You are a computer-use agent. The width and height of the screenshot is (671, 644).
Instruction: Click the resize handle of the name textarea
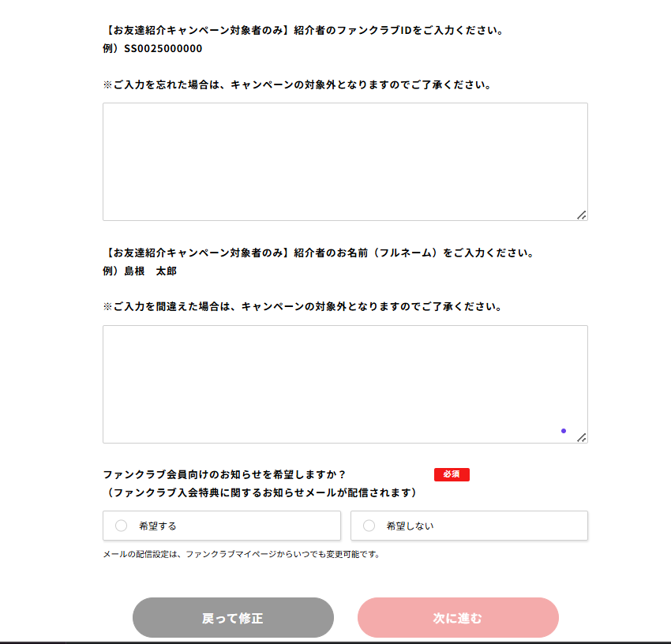point(583,436)
